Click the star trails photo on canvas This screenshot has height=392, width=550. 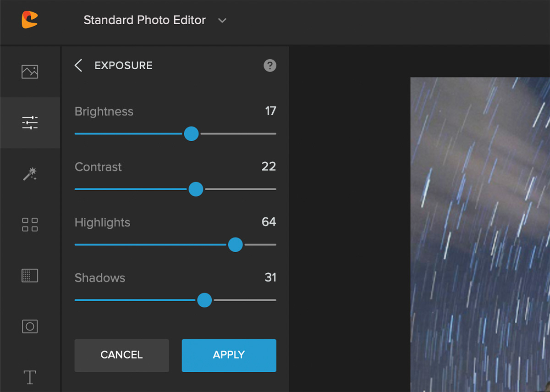(480, 234)
